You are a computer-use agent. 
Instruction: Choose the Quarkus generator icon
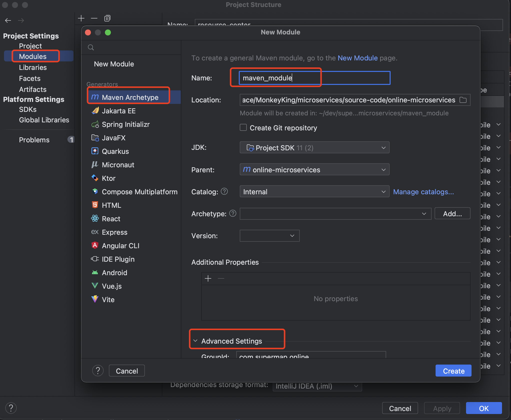(x=95, y=151)
